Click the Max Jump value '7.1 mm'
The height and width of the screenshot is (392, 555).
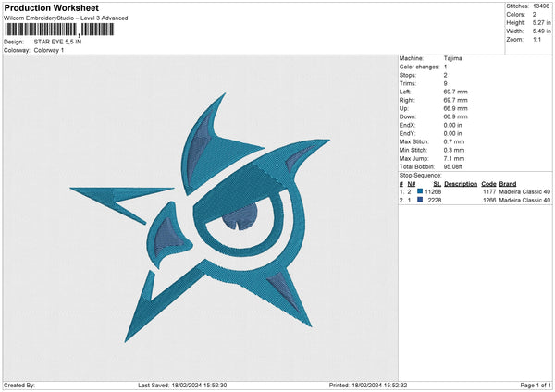click(454, 158)
